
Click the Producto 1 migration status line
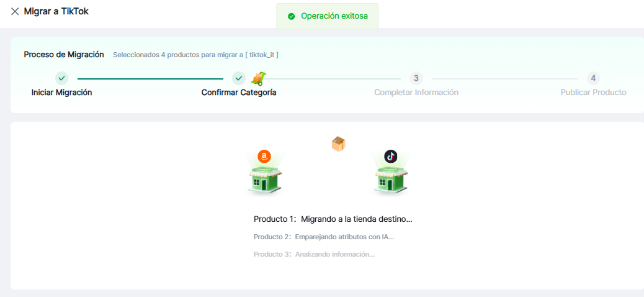point(333,219)
